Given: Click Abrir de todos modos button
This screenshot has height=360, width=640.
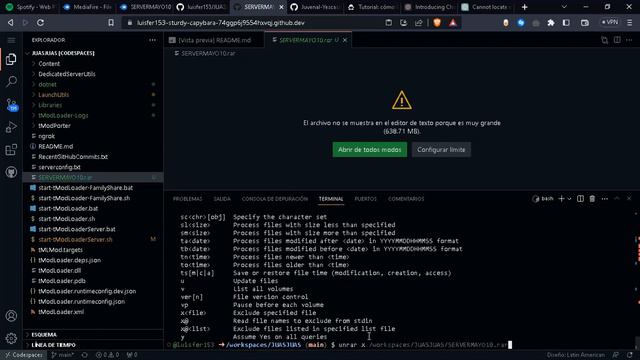Looking at the screenshot, I should (369, 149).
